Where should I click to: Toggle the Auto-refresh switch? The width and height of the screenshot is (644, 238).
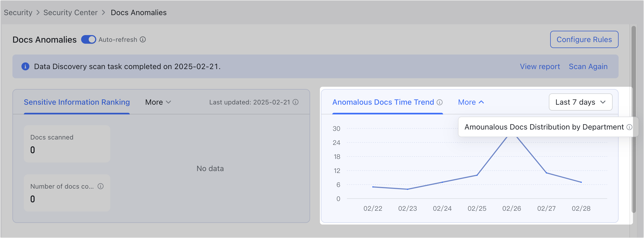click(x=89, y=40)
